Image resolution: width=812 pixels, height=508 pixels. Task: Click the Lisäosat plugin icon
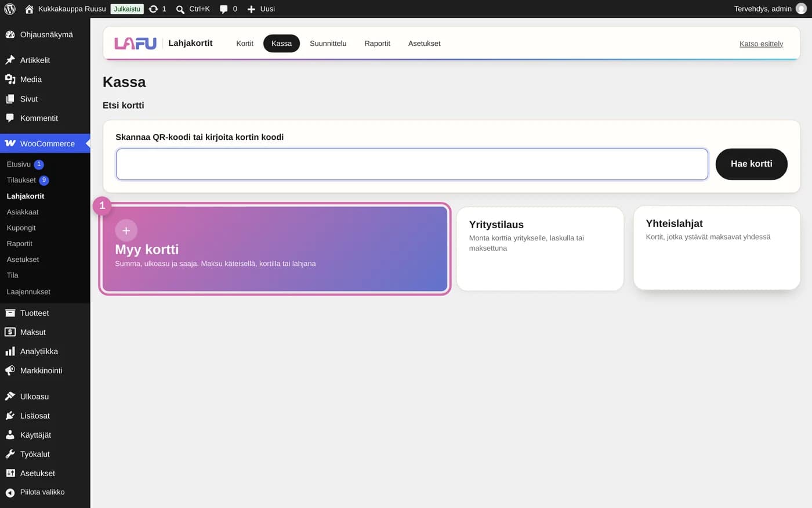click(10, 416)
